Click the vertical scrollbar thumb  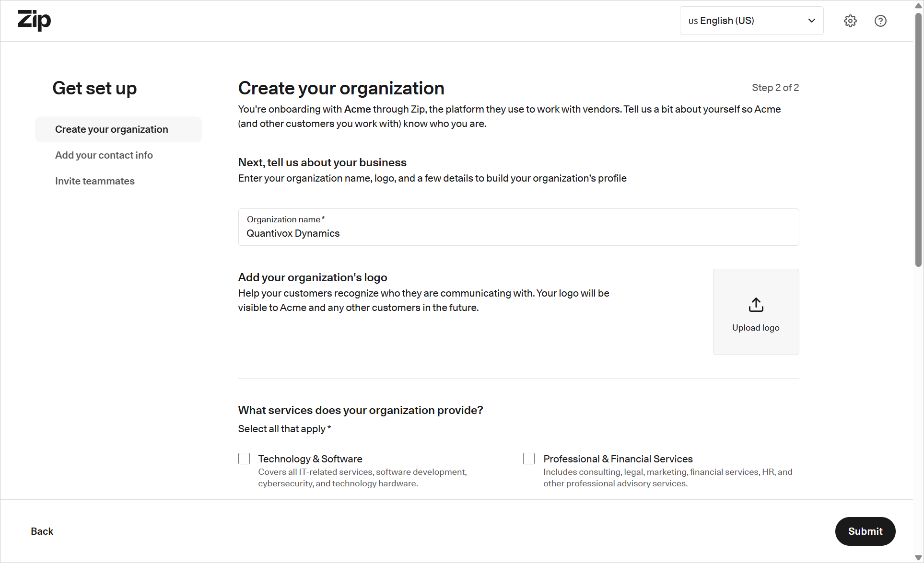[918, 139]
